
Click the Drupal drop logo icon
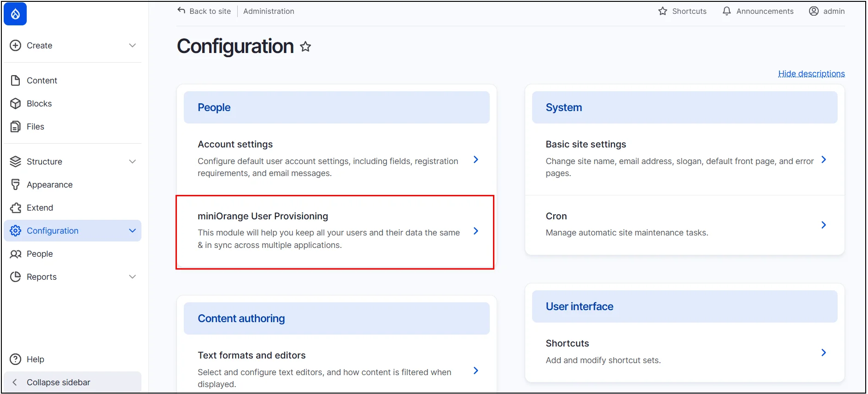[x=15, y=14]
